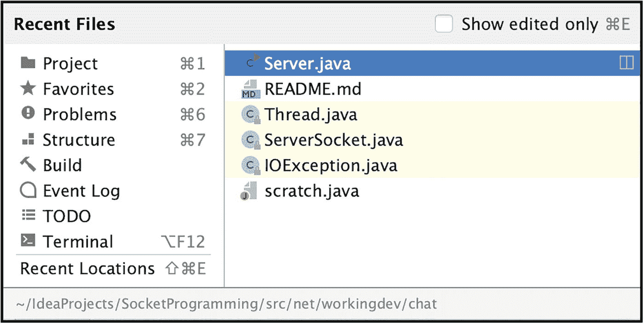Click the Event Log bubble icon
The width and height of the screenshot is (644, 324).
29,190
